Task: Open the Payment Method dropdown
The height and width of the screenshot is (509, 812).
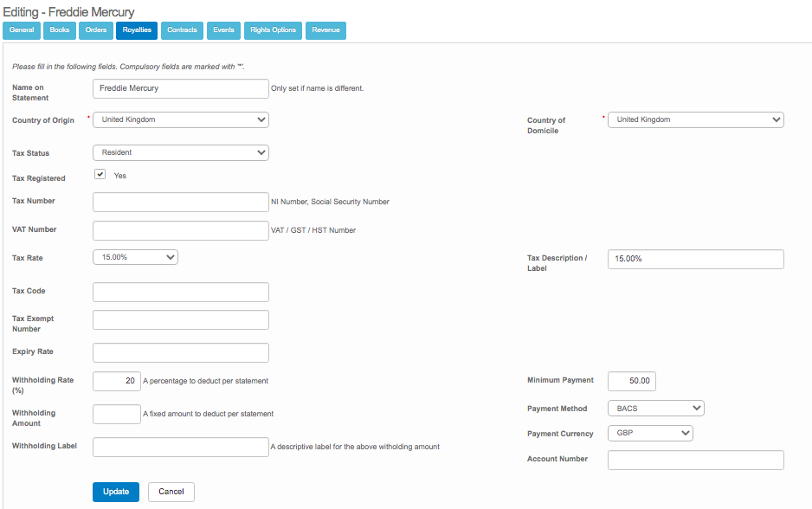Action: [655, 408]
